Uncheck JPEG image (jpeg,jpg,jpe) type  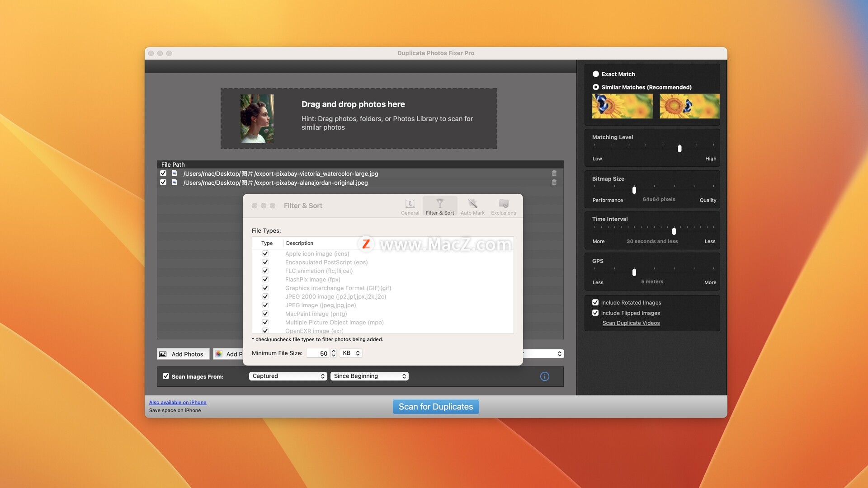click(x=265, y=305)
